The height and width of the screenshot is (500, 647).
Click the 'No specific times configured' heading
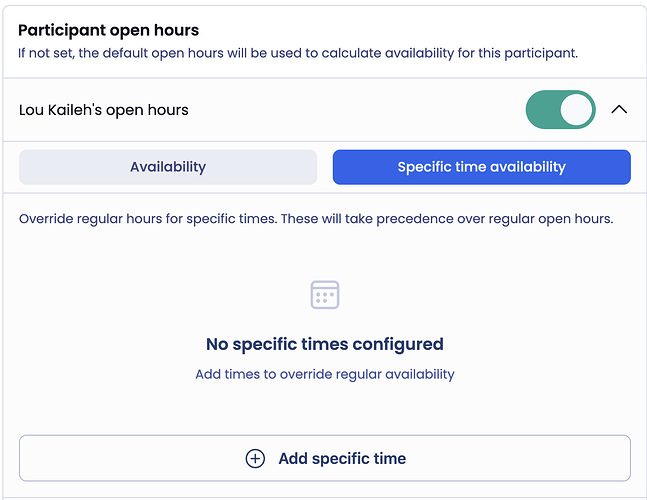point(325,344)
